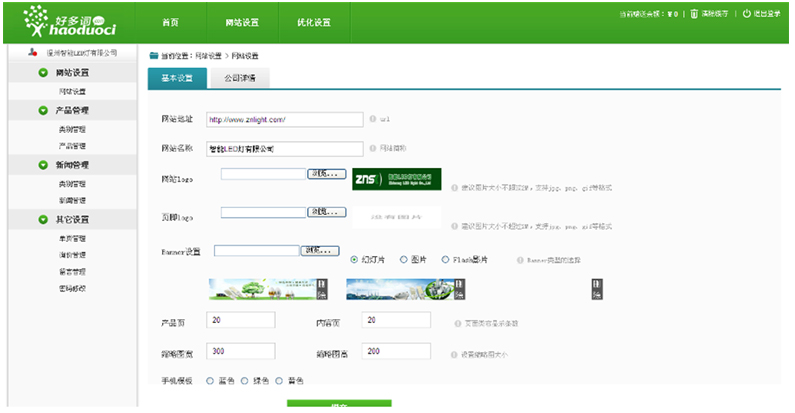Select the Flash图片 banner type radio
Viewport: 795px width, 413px height.
point(445,259)
